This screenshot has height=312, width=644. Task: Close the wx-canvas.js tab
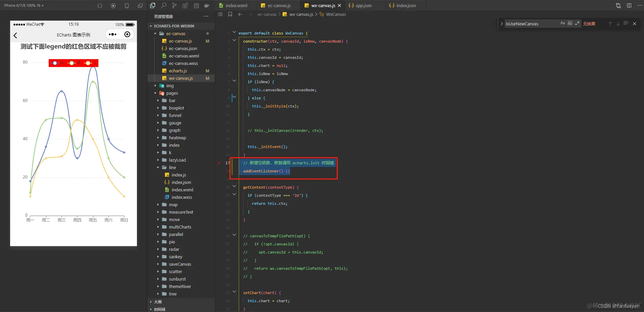[339, 5]
